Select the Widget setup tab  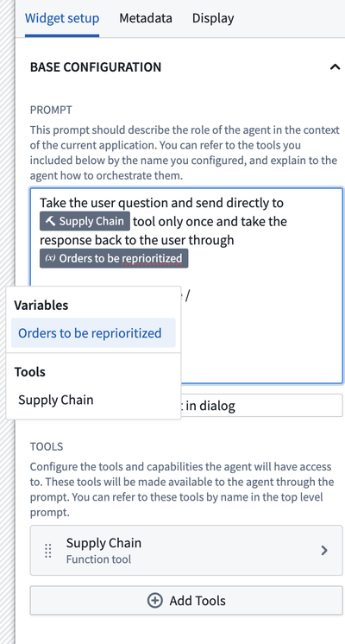[62, 18]
